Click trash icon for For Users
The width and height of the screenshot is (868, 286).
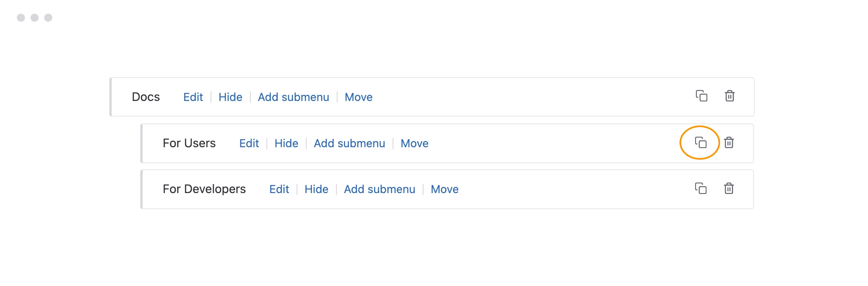729,142
